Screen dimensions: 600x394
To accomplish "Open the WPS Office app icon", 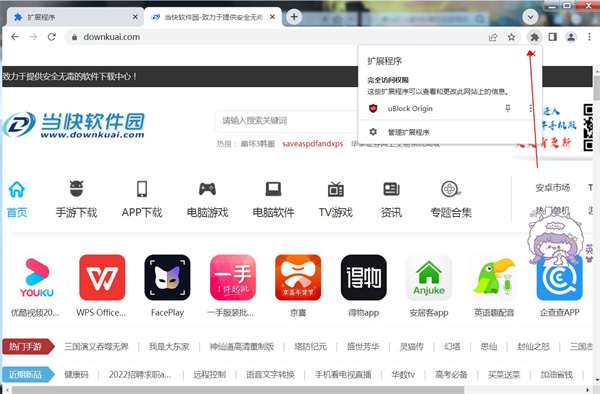I will (x=102, y=277).
